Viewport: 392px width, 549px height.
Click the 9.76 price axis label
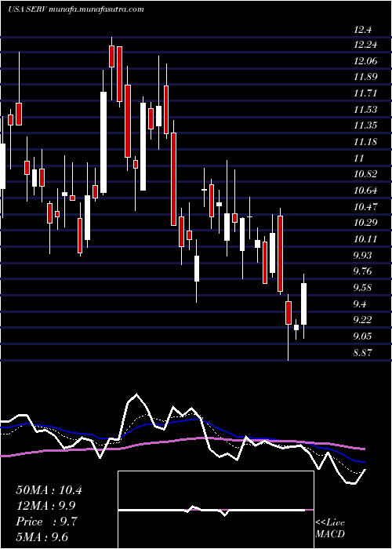[x=364, y=271]
